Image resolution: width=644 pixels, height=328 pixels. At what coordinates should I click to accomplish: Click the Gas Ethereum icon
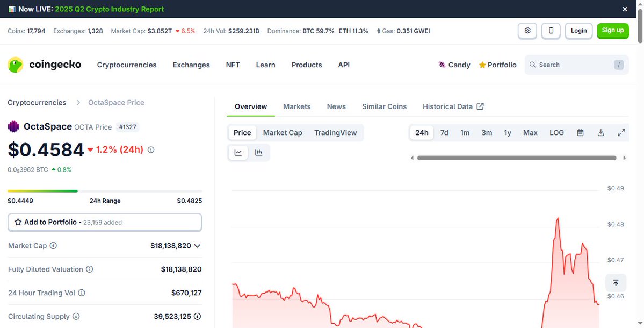[378, 31]
